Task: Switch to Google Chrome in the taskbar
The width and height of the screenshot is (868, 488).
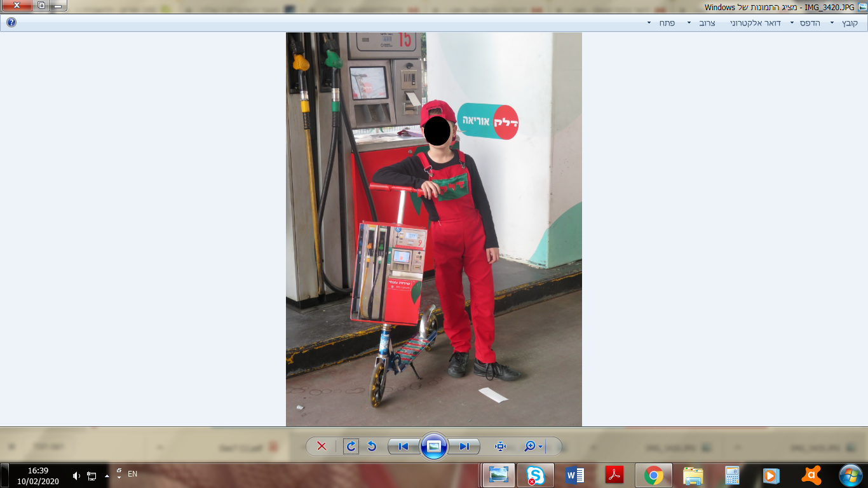Action: (653, 475)
